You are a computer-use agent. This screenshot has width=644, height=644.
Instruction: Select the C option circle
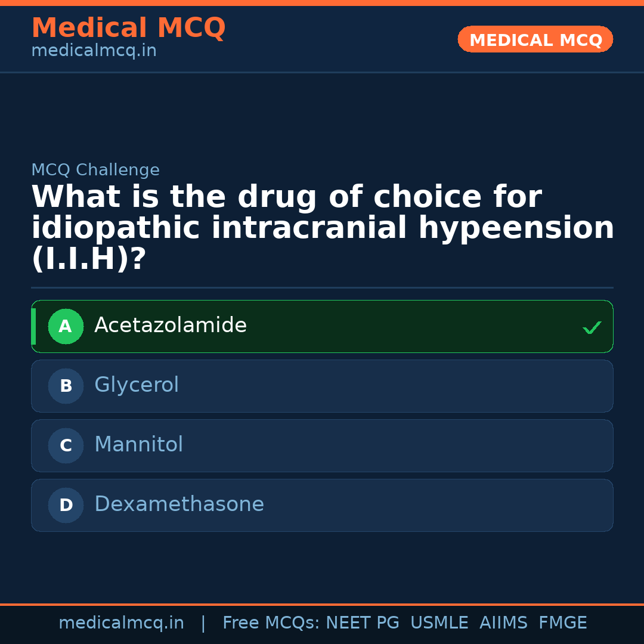[66, 445]
